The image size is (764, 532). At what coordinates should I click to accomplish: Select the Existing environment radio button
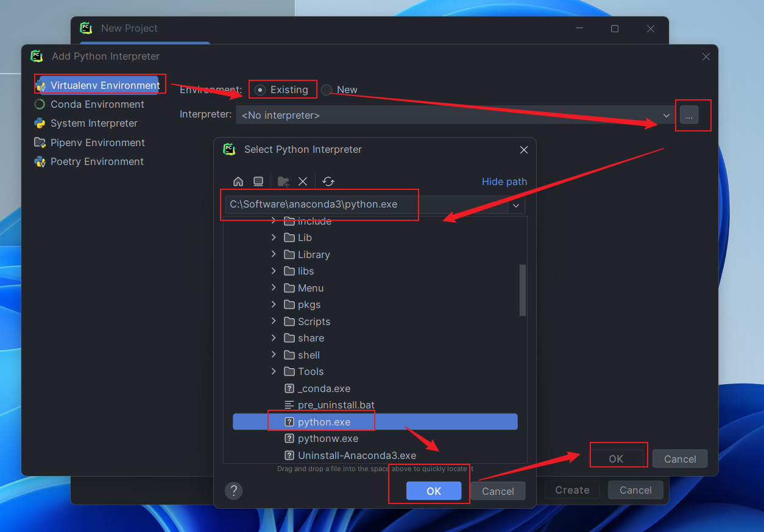(x=260, y=89)
